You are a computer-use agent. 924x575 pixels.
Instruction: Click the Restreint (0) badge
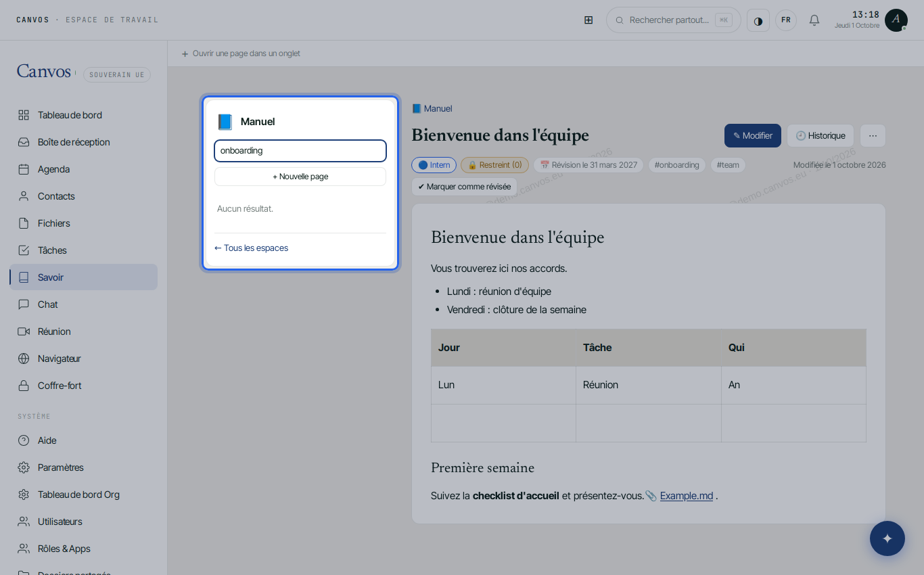(494, 165)
